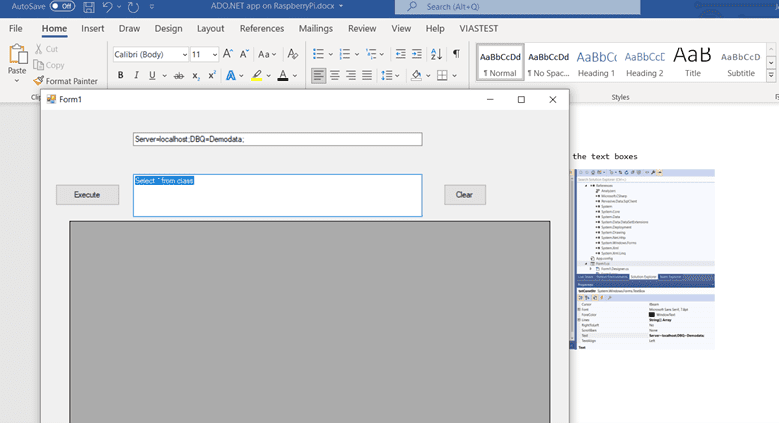Click the Numbering list icon
This screenshot has width=779, height=423.
[345, 54]
